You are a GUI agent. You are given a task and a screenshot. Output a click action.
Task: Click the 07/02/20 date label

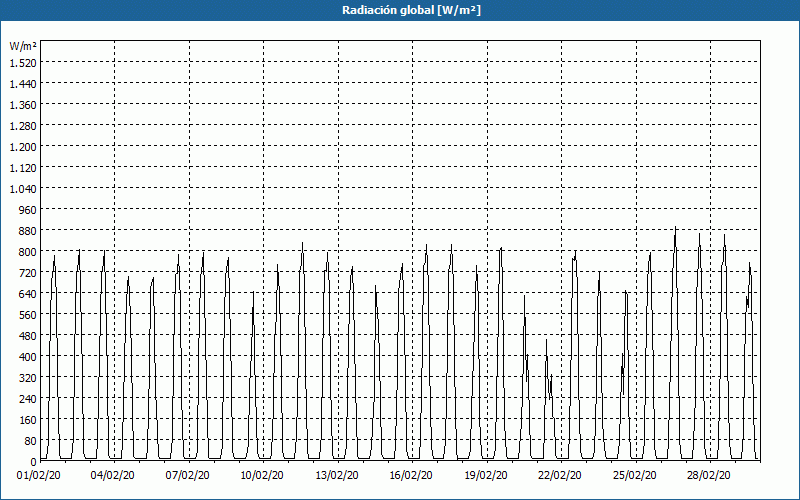point(187,476)
